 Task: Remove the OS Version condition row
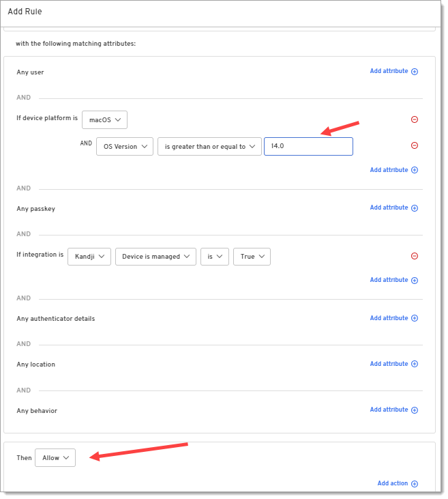(415, 145)
